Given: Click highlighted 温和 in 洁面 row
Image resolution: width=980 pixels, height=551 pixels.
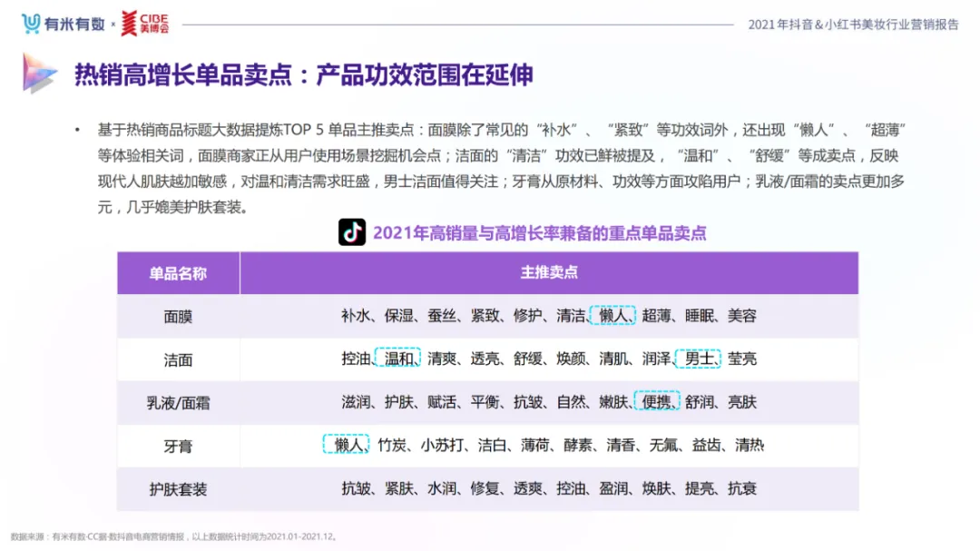Looking at the screenshot, I should point(398,359).
